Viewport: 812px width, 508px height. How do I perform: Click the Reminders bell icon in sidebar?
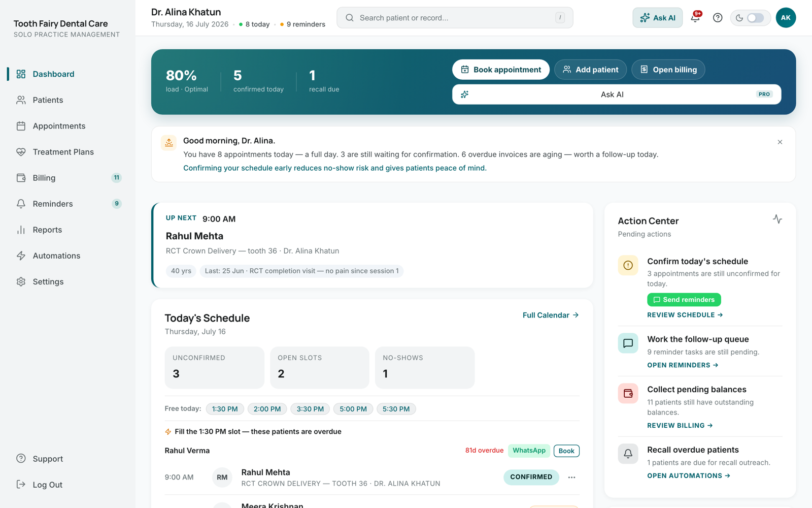(x=21, y=204)
